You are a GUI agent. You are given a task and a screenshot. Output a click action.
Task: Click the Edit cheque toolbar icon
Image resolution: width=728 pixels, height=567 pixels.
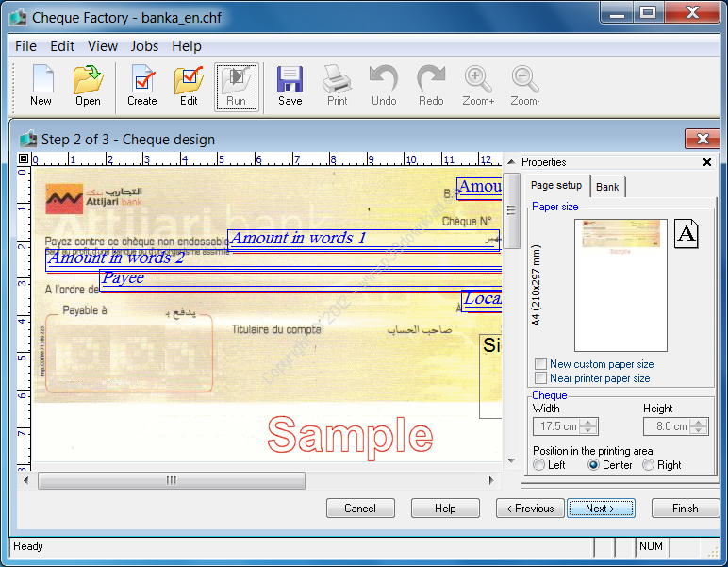(189, 87)
